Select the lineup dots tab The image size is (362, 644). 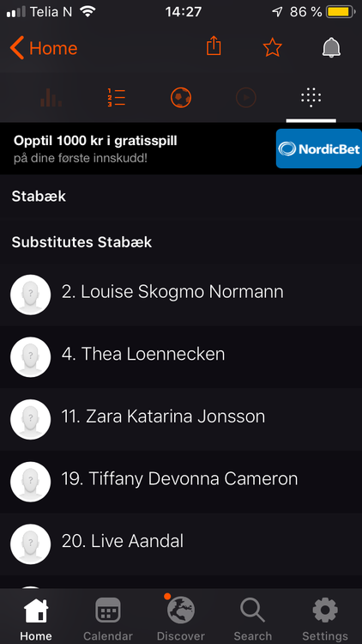pos(311,98)
